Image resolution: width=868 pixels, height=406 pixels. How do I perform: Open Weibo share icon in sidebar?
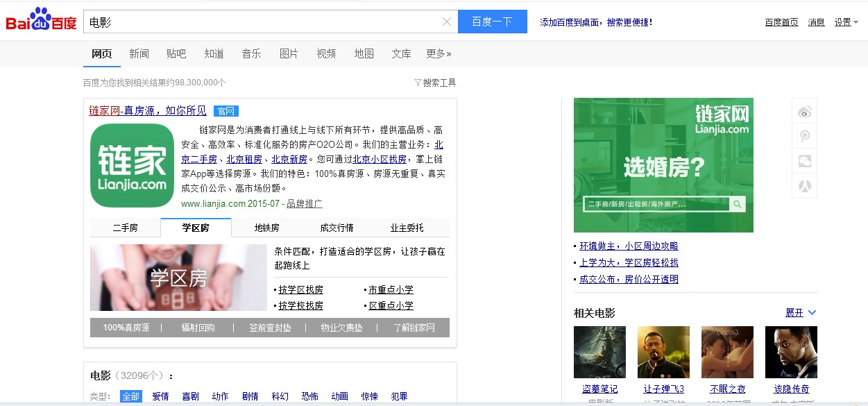(x=805, y=111)
